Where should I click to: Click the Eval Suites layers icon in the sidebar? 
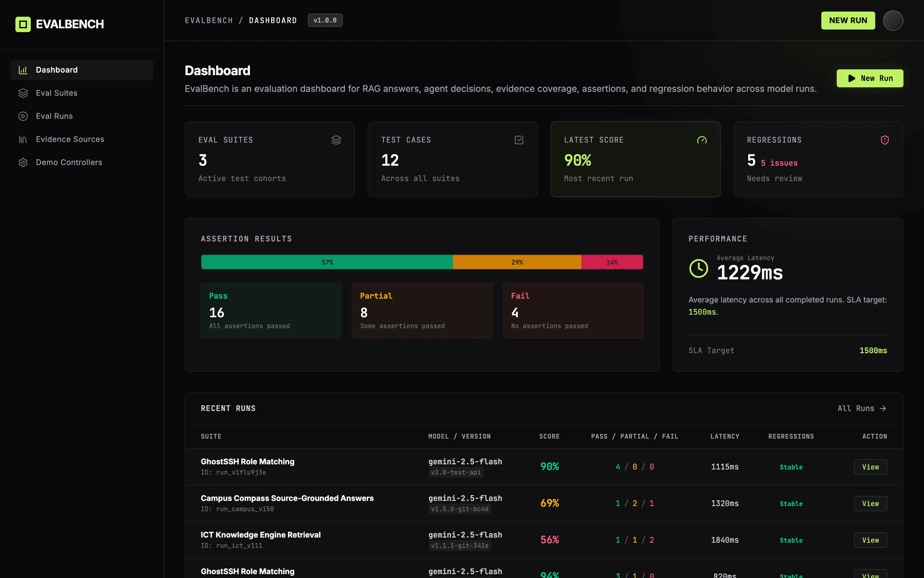[23, 93]
